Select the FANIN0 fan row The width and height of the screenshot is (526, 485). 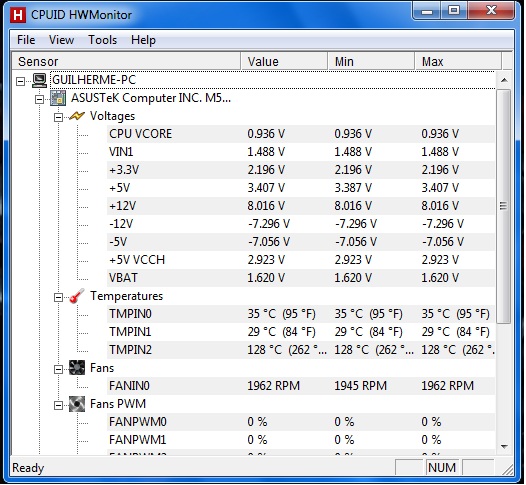301,386
